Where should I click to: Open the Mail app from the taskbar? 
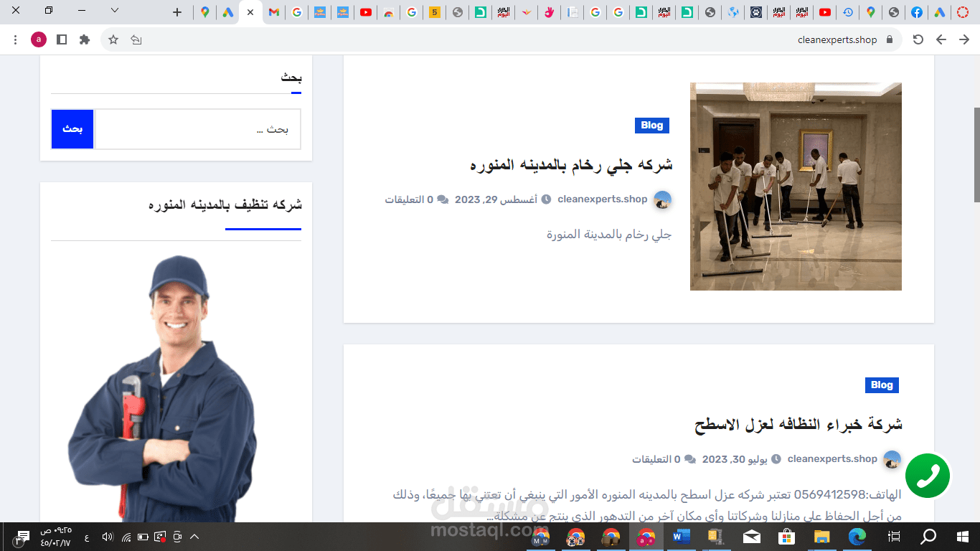pos(752,537)
